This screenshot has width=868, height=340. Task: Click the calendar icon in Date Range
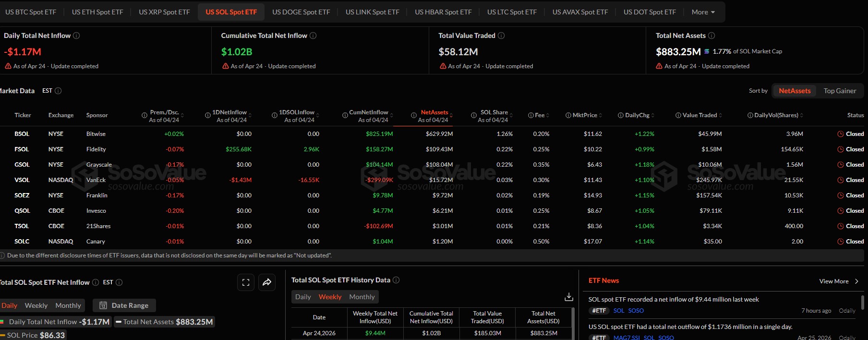pyautogui.click(x=103, y=305)
